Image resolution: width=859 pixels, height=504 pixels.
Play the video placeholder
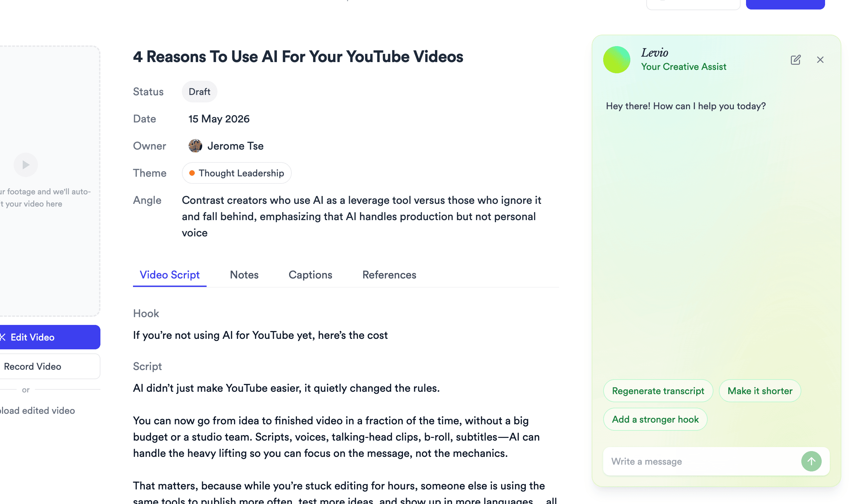point(25,164)
